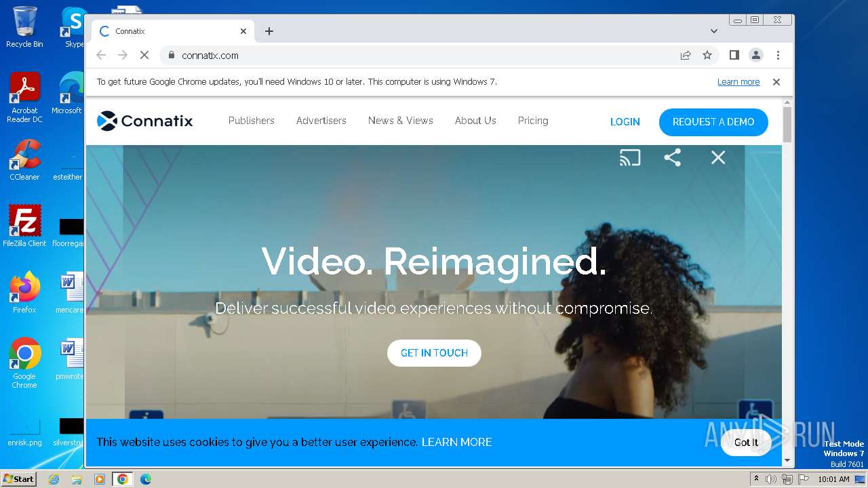868x488 pixels.
Task: Click the Action Center flag icon
Action: pos(804,479)
